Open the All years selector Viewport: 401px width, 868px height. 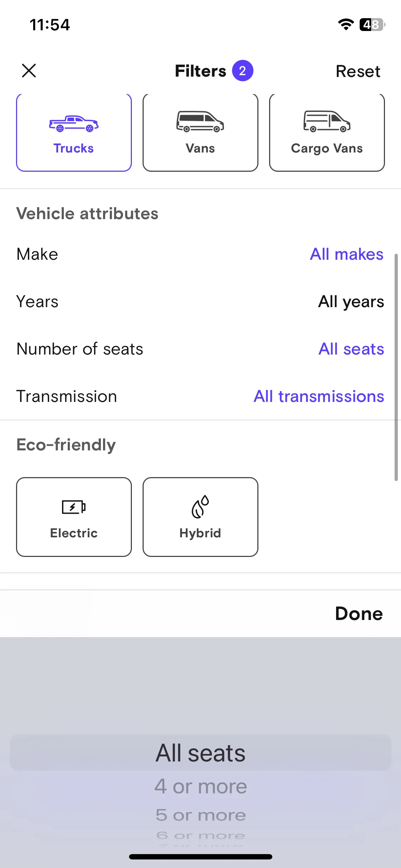pos(351,302)
